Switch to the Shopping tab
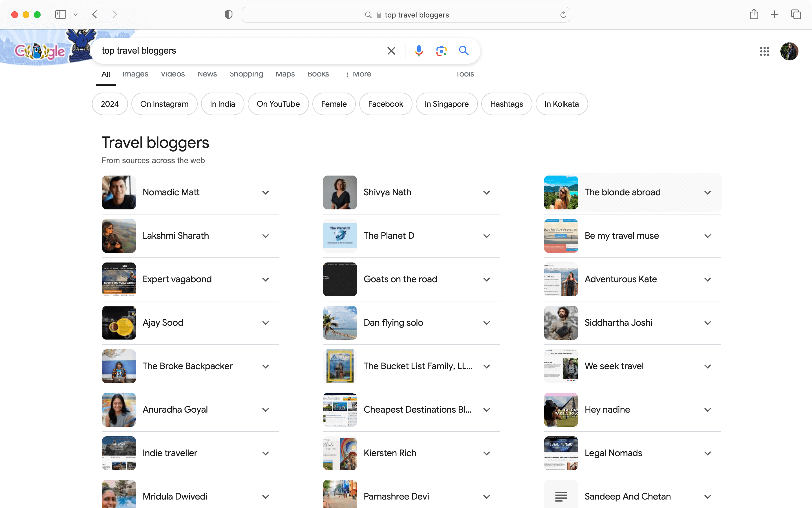Image resolution: width=812 pixels, height=508 pixels. pyautogui.click(x=246, y=74)
